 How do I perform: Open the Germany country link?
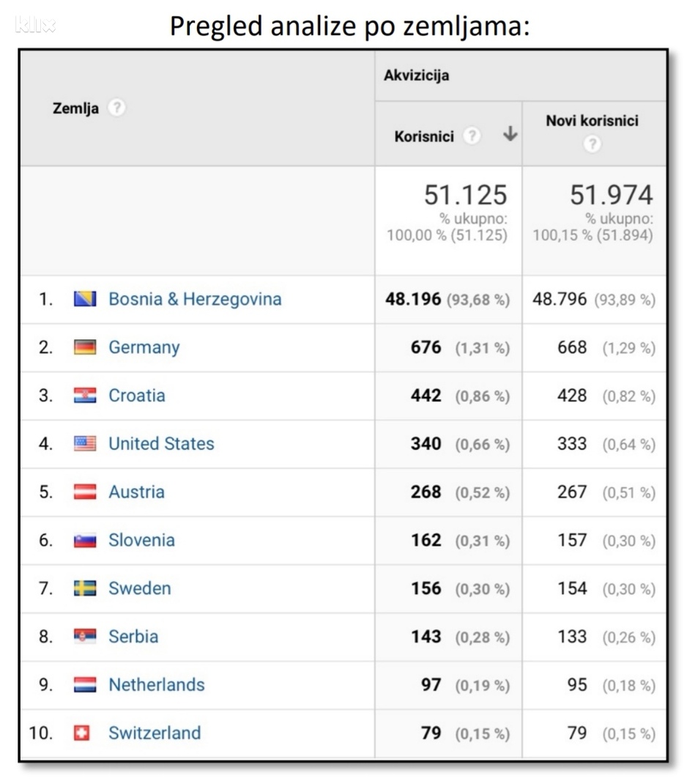click(x=144, y=347)
